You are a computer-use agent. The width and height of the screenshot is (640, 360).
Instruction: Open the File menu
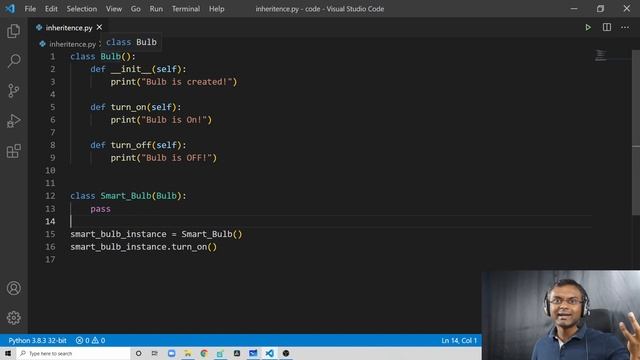pos(30,9)
